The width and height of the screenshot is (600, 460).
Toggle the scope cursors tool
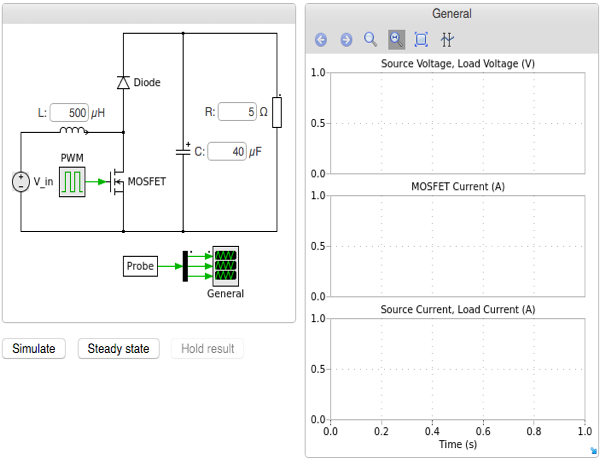[447, 39]
